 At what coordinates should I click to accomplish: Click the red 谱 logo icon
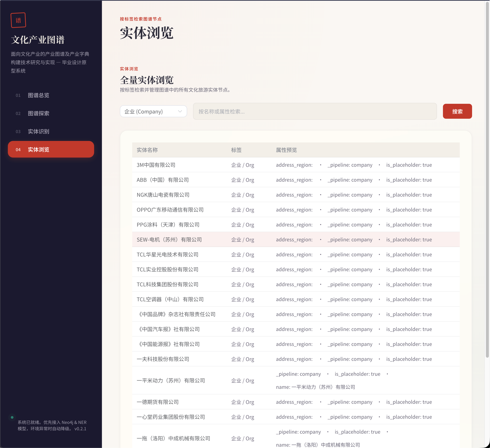coord(18,20)
